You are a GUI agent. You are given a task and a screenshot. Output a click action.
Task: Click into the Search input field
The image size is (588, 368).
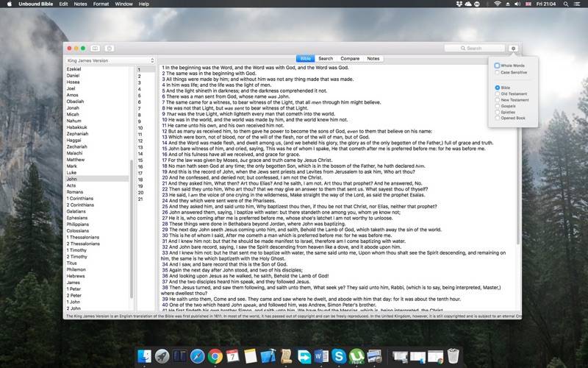[x=474, y=49]
